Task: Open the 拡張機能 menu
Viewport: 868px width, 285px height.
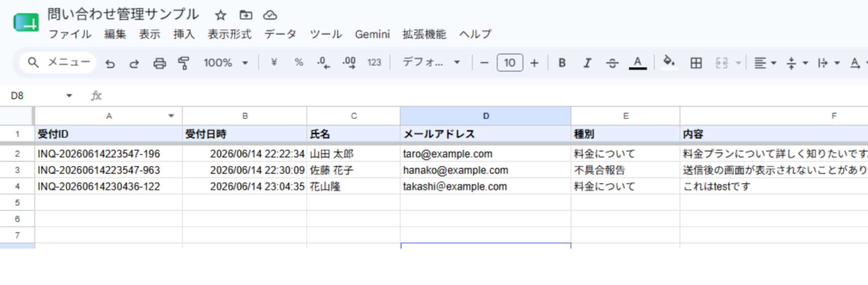Action: coord(424,34)
